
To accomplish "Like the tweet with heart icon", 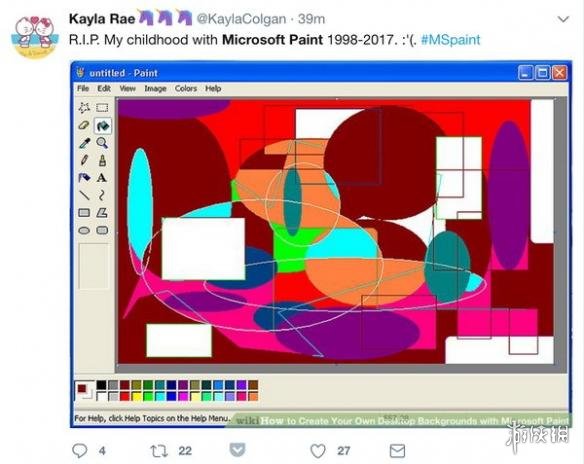I will tap(318, 451).
